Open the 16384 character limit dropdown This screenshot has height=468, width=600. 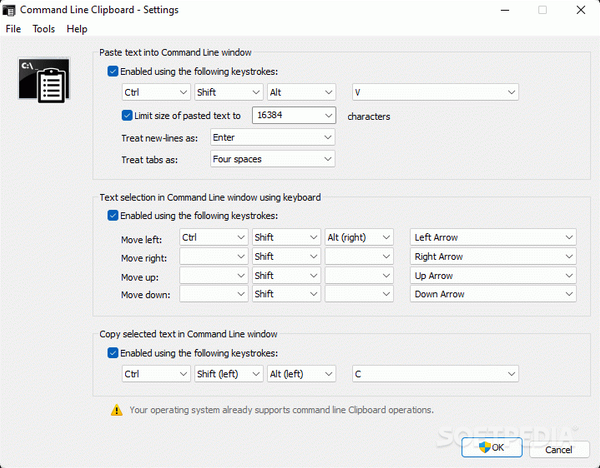coord(294,115)
